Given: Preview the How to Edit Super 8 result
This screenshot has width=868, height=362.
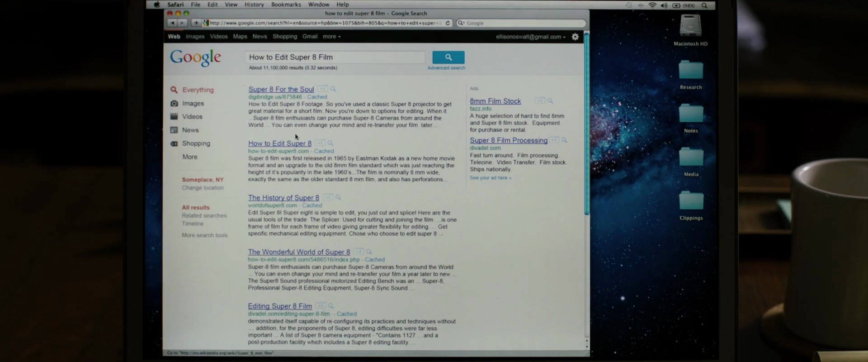Looking at the screenshot, I should pos(330,143).
